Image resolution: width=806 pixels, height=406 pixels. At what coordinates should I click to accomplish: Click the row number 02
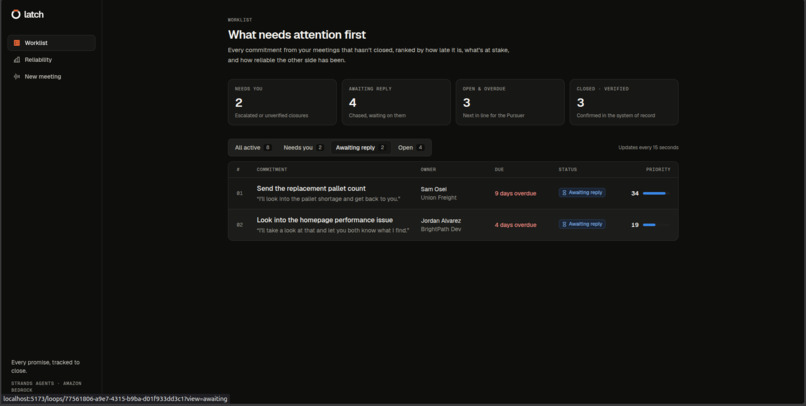pyautogui.click(x=240, y=225)
